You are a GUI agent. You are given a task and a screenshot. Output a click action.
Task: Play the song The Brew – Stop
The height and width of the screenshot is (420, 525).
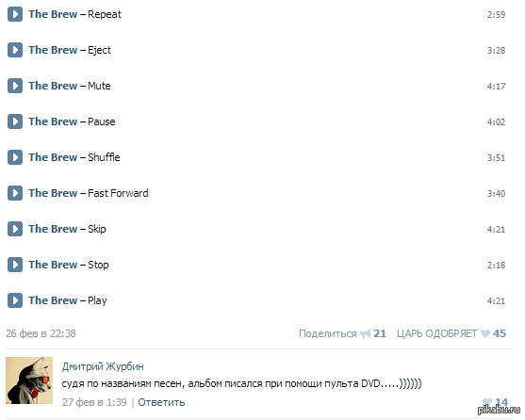[x=15, y=265]
